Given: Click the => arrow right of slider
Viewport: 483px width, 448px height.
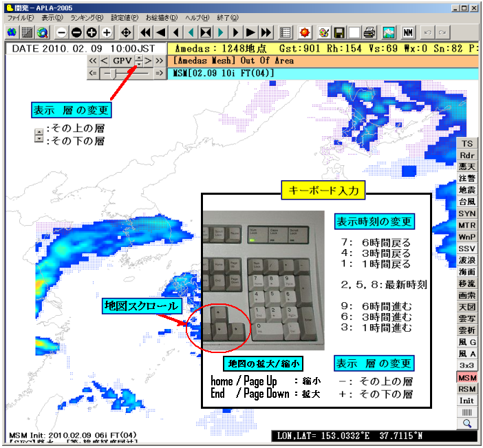Looking at the screenshot, I should coord(159,73).
